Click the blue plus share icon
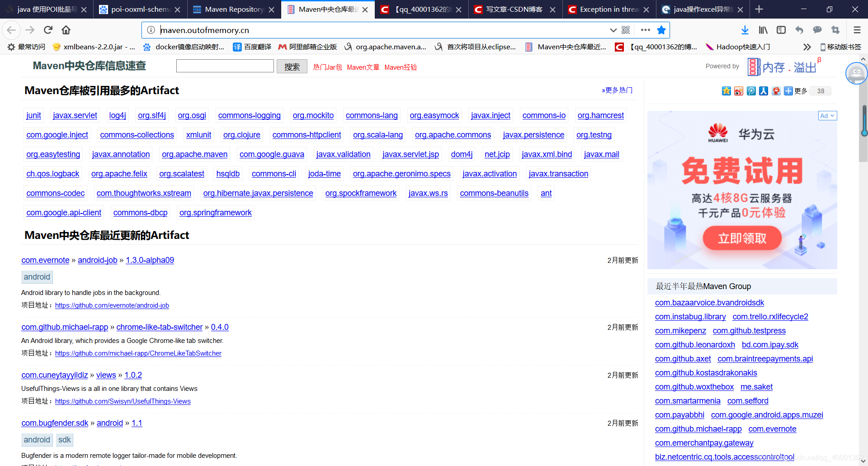The image size is (868, 466). tap(788, 91)
